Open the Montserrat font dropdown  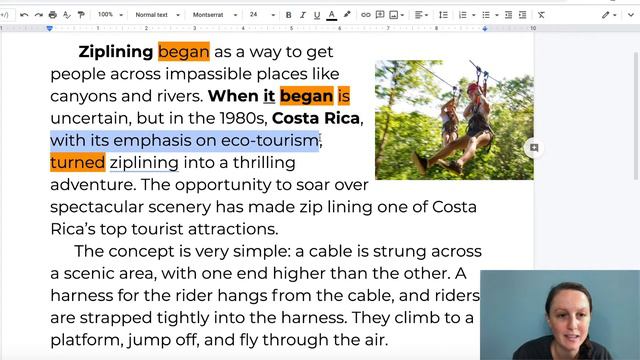[x=215, y=15]
